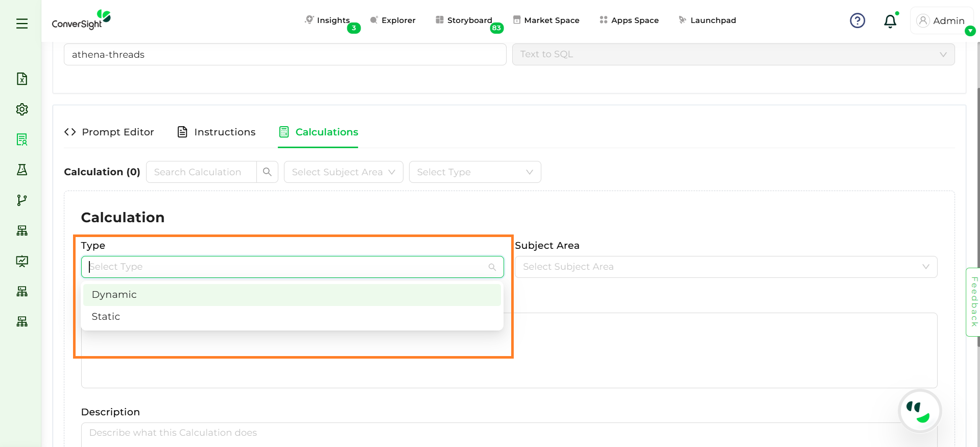
Task: Expand the Select Subject Area filter dropdown
Action: coord(343,172)
